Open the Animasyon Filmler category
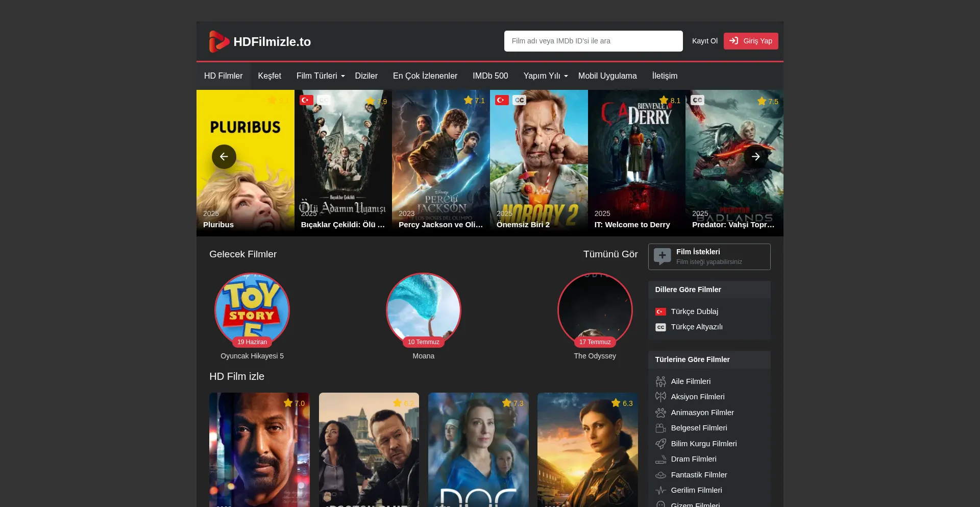The width and height of the screenshot is (980, 507). click(702, 413)
